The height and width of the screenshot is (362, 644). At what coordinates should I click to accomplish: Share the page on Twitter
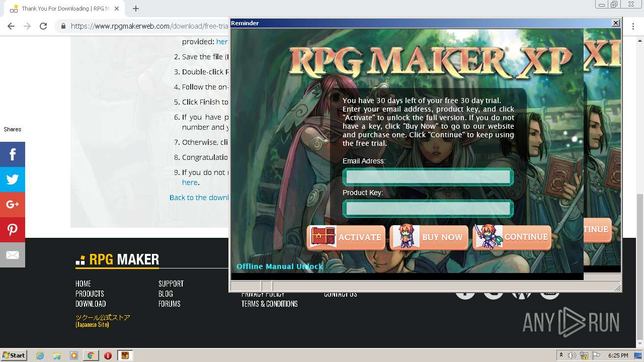coord(13,179)
